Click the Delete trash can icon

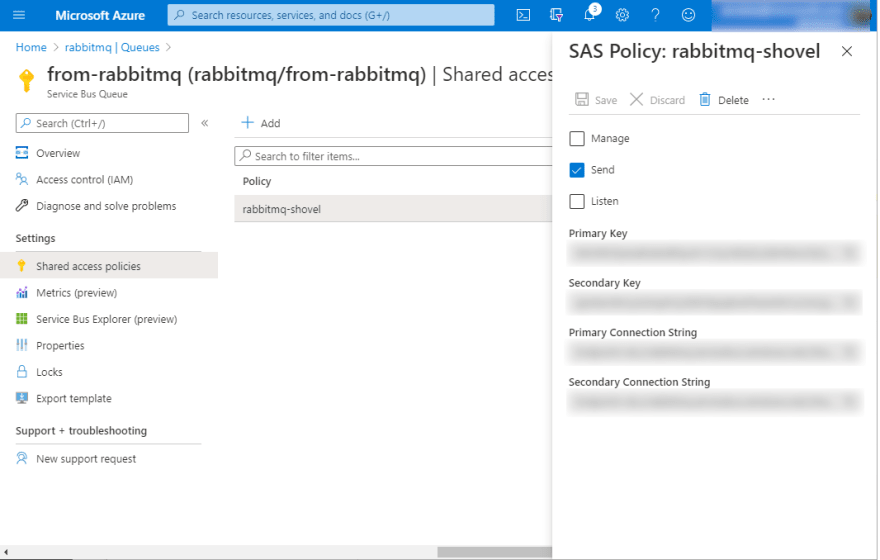pos(704,100)
